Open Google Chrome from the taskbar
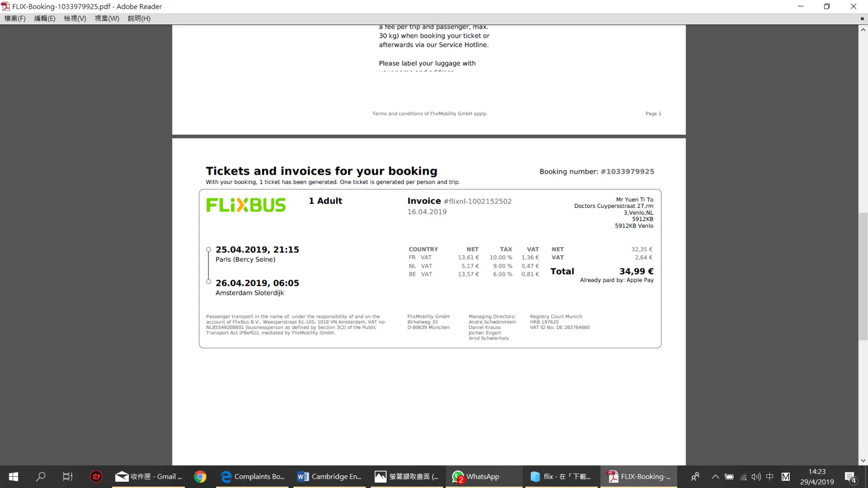This screenshot has height=488, width=868. 200,477
